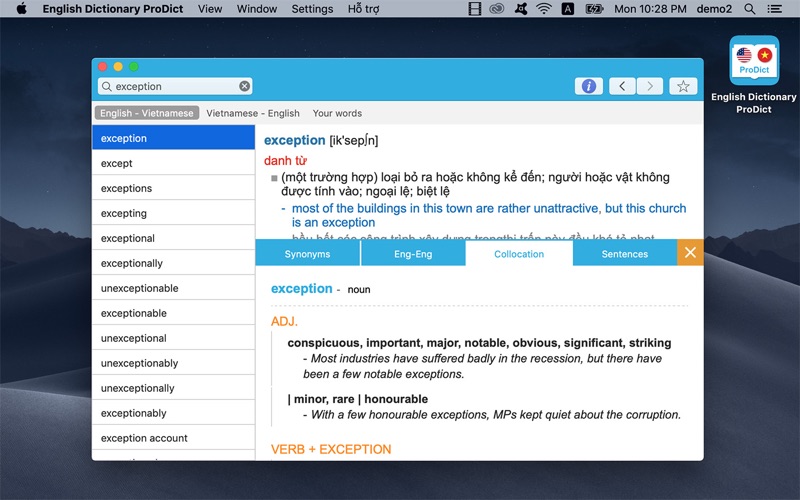Select the Collocation tab
This screenshot has height=500, width=800.
[x=519, y=254]
